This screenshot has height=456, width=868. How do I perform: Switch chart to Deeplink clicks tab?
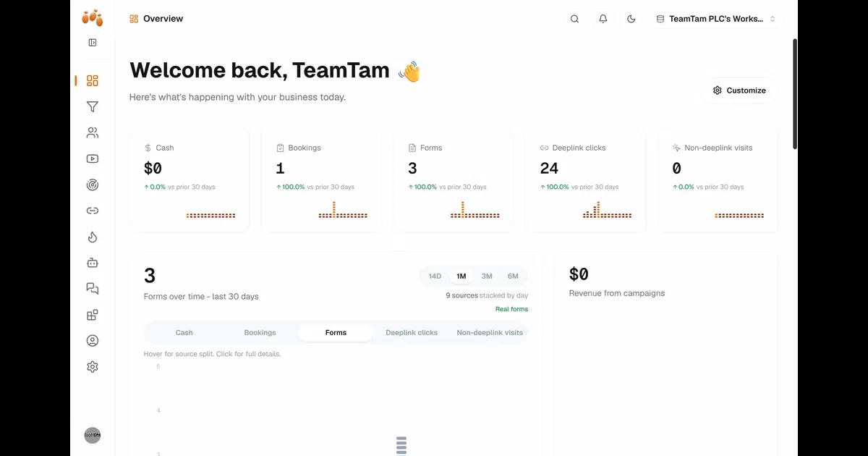[412, 333]
